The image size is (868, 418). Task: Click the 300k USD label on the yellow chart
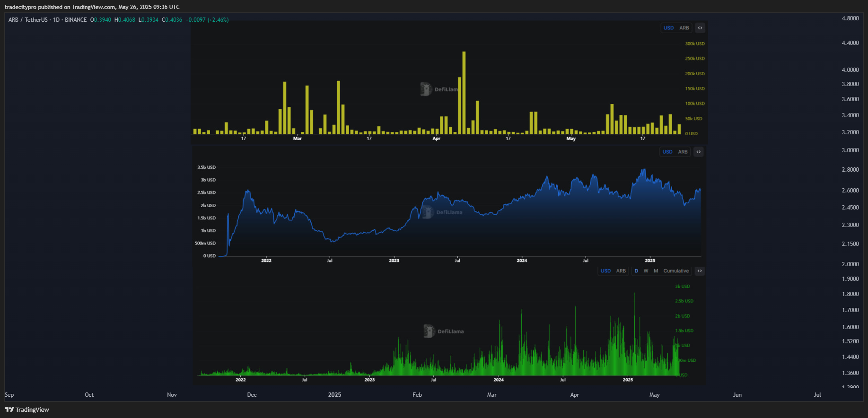695,44
